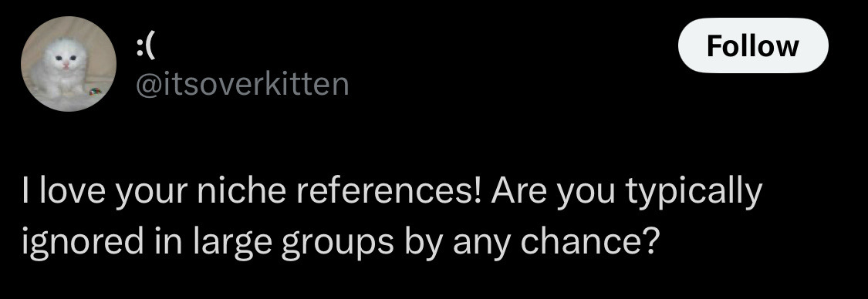Select the ":(" display name

[x=146, y=48]
